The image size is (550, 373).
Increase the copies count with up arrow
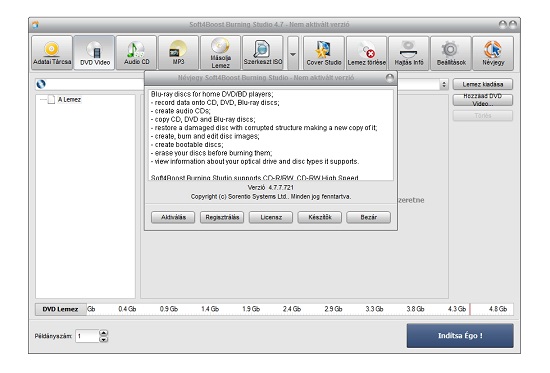103,333
